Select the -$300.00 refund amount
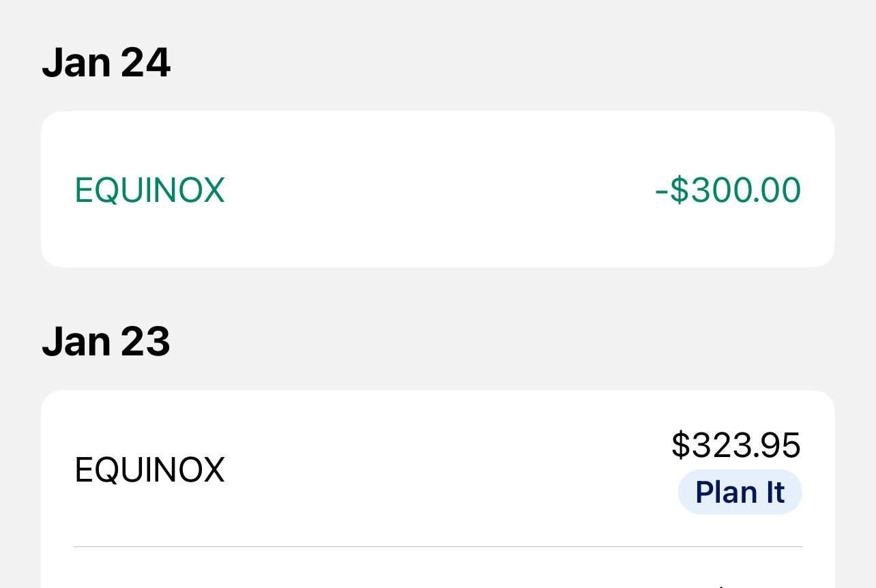 click(727, 190)
